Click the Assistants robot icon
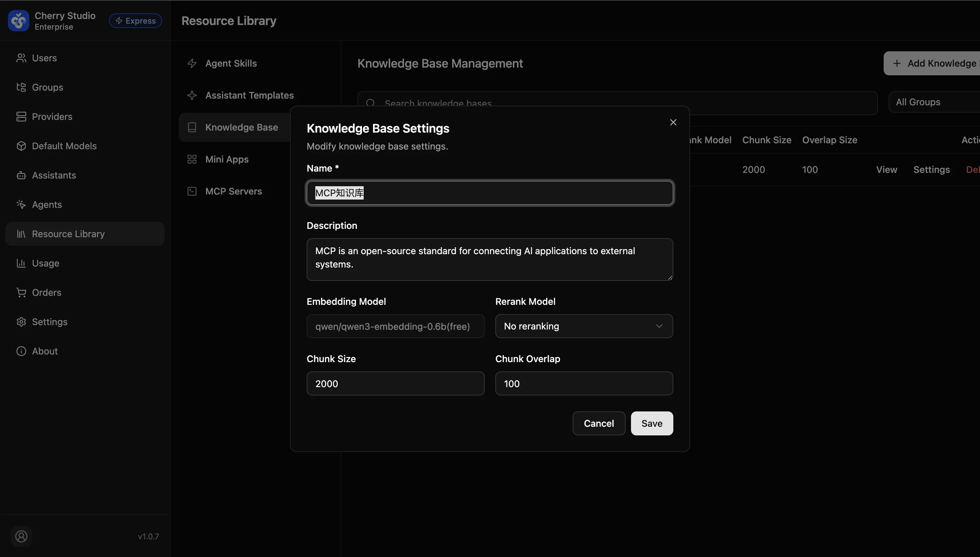Screen dimensions: 980x557 click(21, 175)
